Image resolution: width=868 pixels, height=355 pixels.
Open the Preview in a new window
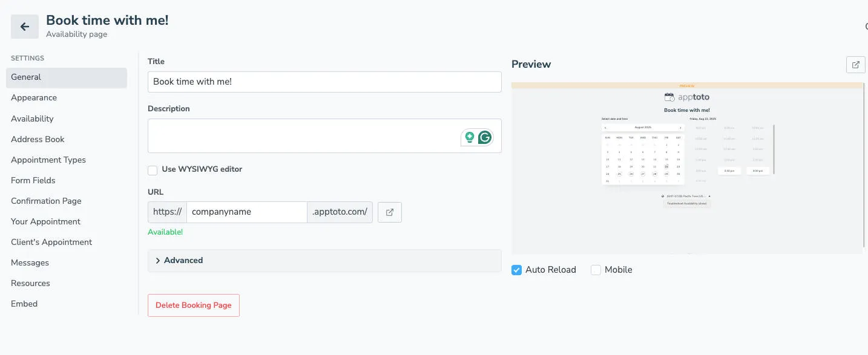(855, 64)
